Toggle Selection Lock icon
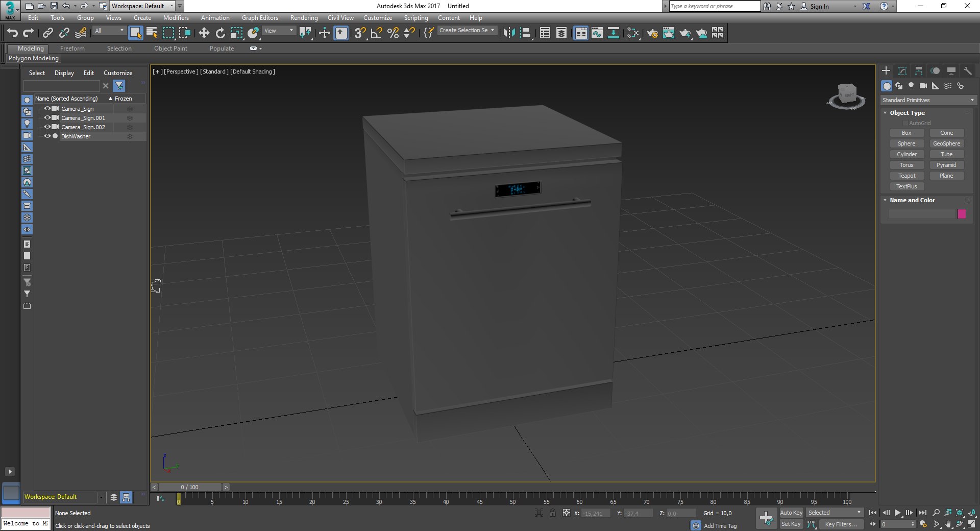Viewport: 980px width, 531px height. point(553,513)
